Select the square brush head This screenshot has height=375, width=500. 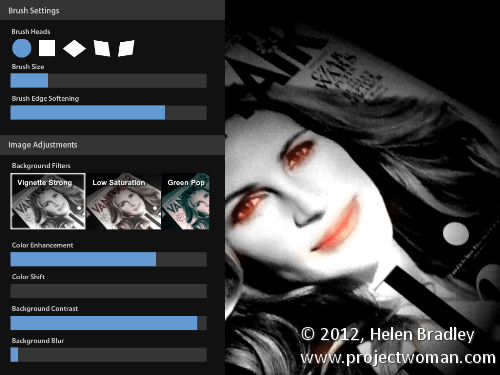tap(47, 48)
